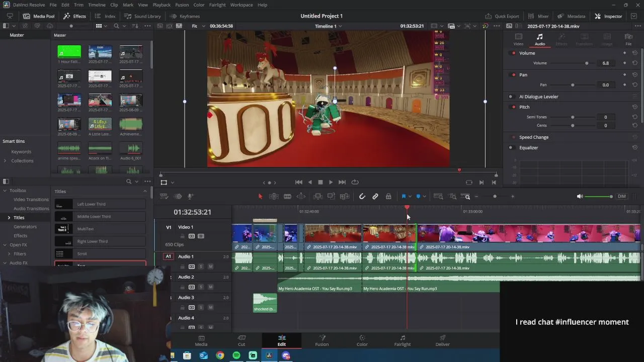Open the Marker color dropdown arrow
644x362 pixels.
coord(424,197)
